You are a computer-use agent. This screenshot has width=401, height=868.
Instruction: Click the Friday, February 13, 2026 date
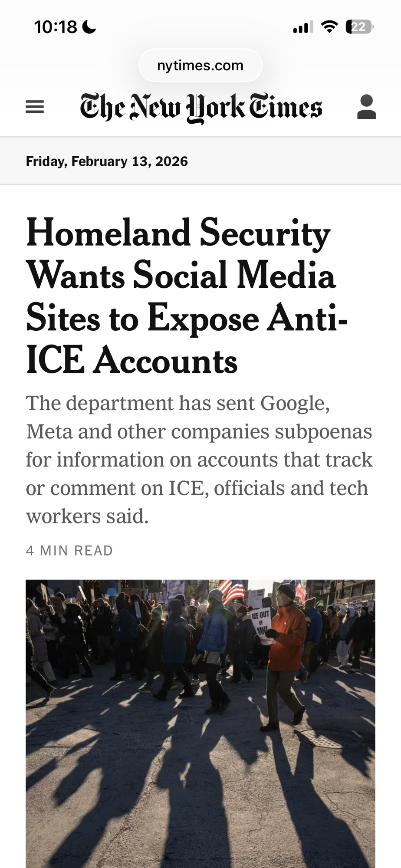[x=107, y=161]
